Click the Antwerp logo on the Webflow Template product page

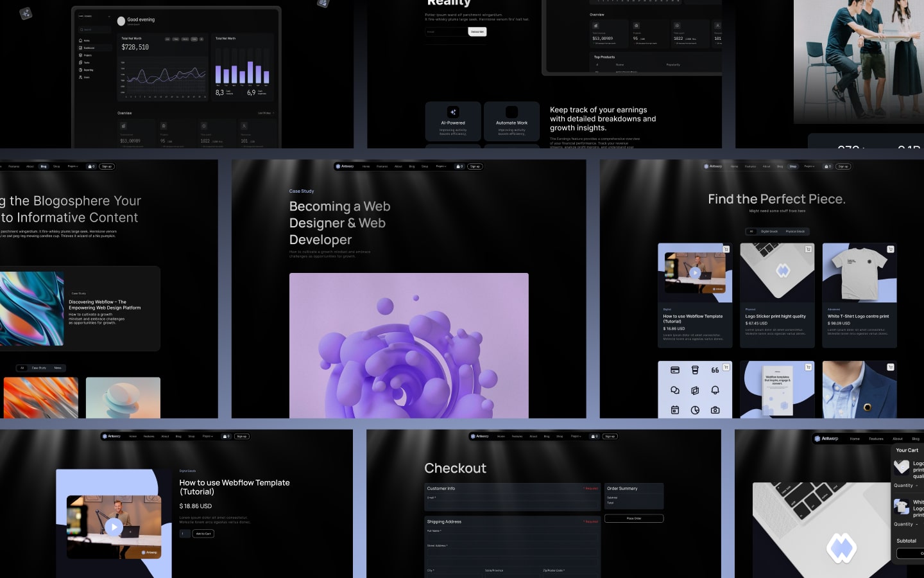112,437
